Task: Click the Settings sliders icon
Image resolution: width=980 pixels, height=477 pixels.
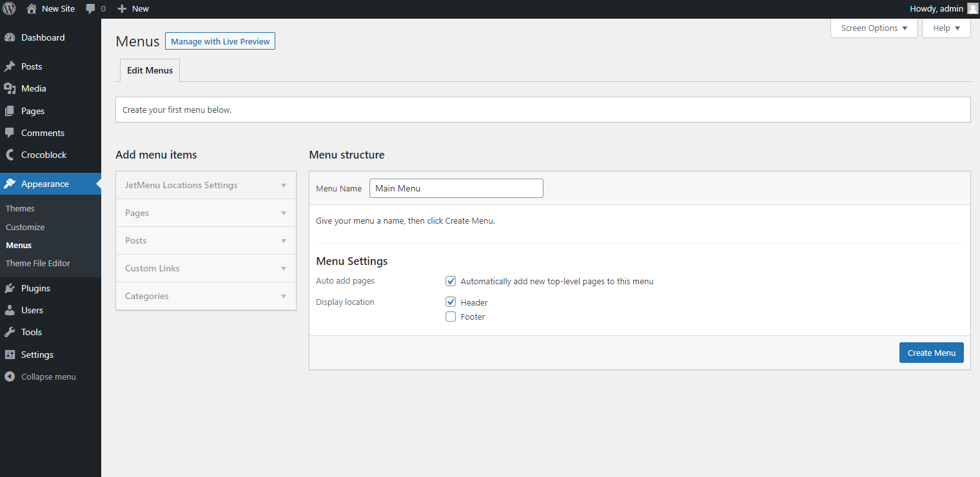Action: pyautogui.click(x=10, y=355)
